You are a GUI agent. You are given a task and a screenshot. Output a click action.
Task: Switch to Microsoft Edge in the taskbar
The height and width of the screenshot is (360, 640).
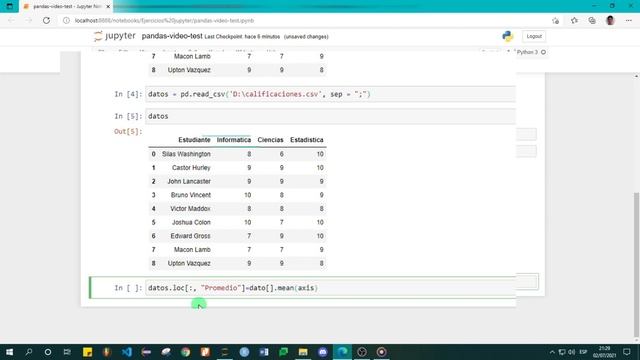(342, 352)
